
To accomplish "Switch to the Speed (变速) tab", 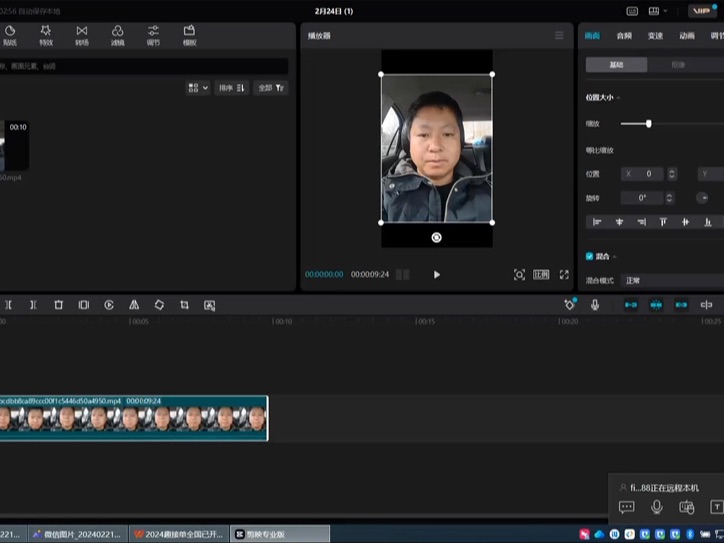I will (655, 36).
